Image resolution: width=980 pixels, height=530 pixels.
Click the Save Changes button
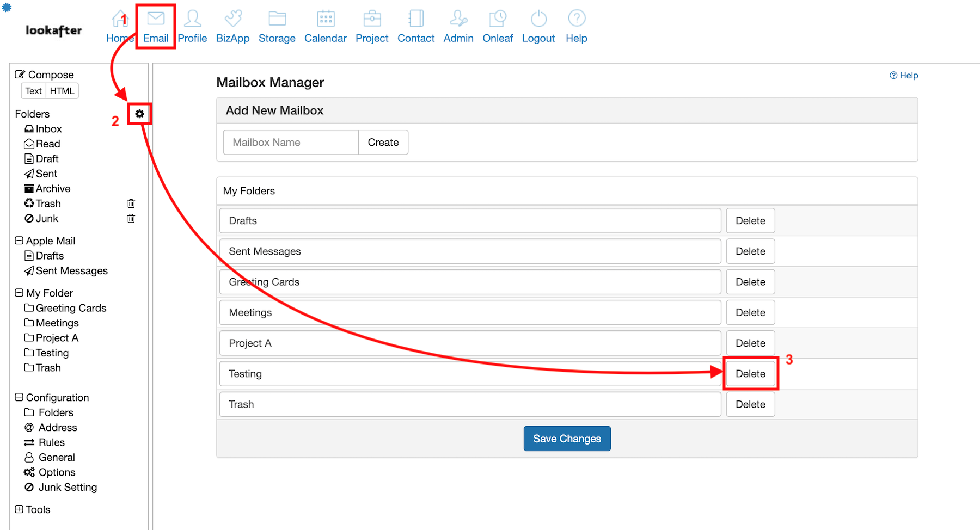point(567,439)
